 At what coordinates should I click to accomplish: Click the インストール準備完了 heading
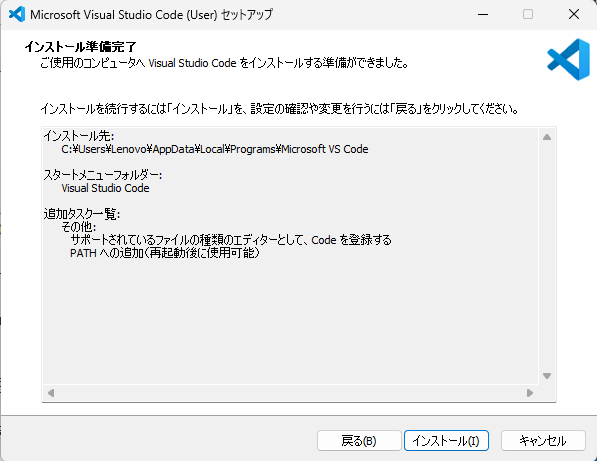pyautogui.click(x=81, y=47)
